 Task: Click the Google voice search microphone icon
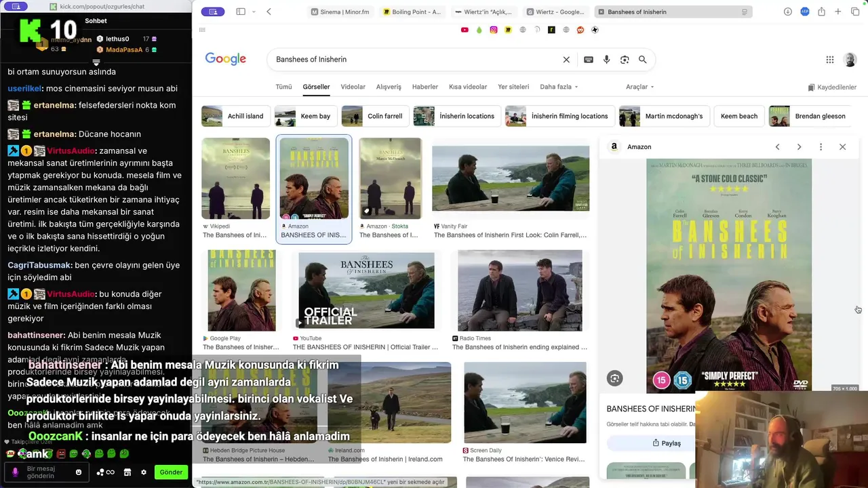[606, 60]
